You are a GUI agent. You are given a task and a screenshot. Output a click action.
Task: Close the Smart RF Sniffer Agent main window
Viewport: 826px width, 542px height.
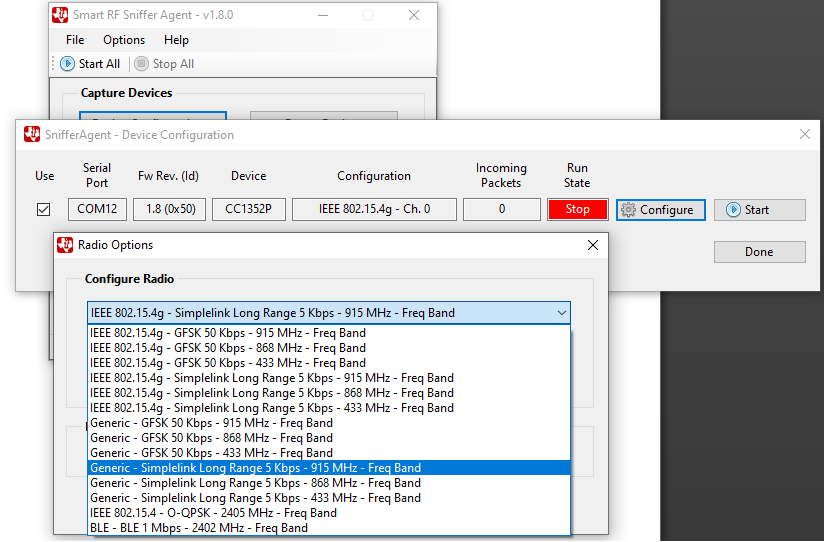click(x=414, y=15)
